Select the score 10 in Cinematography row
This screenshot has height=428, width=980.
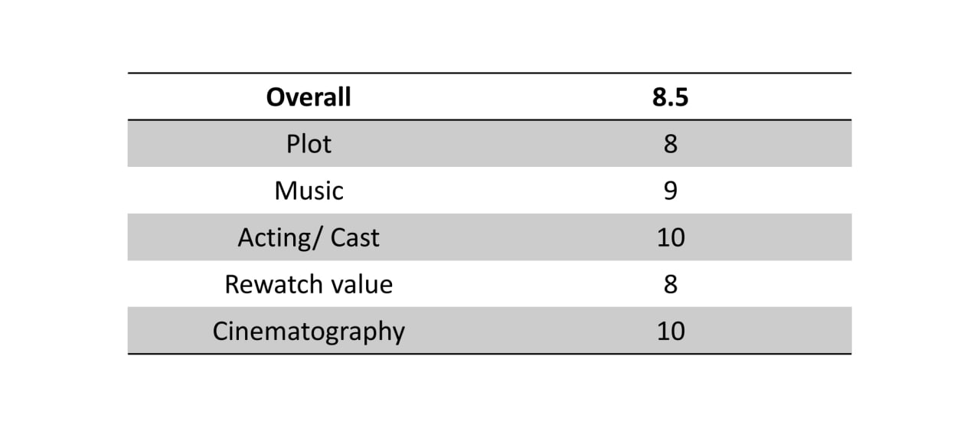[x=671, y=331]
